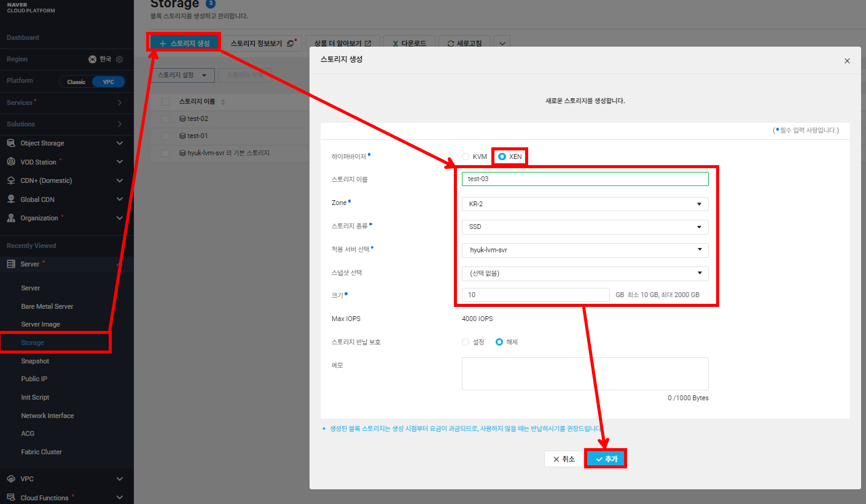Open the Zone dropdown showing KR-2
This screenshot has height=504, width=866.
point(585,204)
